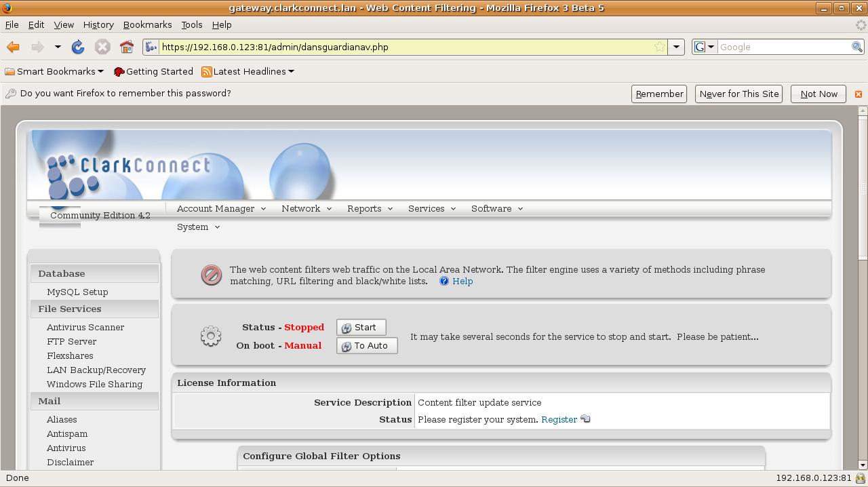
Task: Click the Help icon beside Help link
Action: [x=444, y=281]
